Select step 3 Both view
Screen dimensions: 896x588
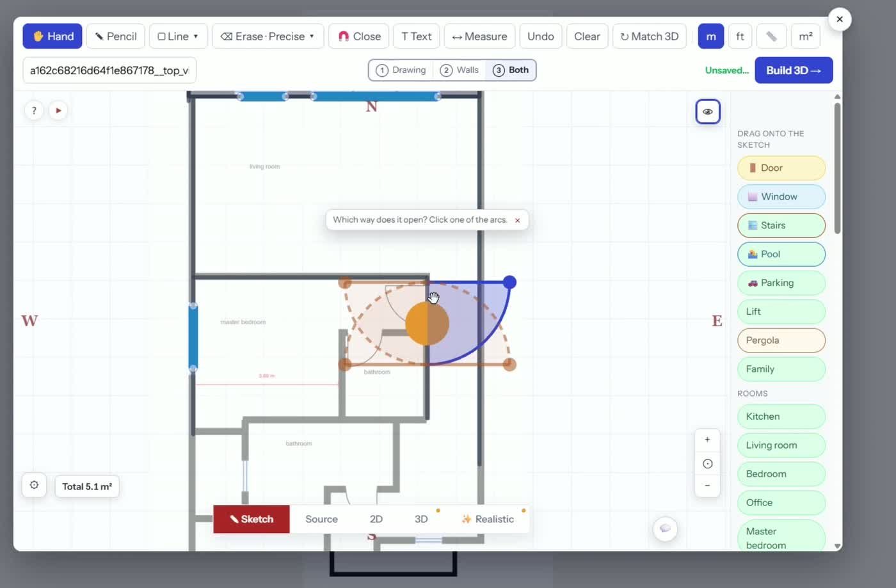point(511,70)
